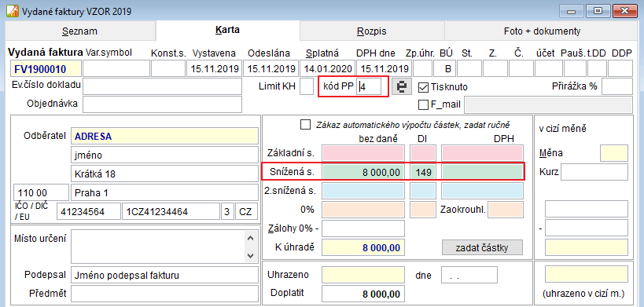Click the street field Krátká 18
The image size is (644, 307).
click(164, 174)
